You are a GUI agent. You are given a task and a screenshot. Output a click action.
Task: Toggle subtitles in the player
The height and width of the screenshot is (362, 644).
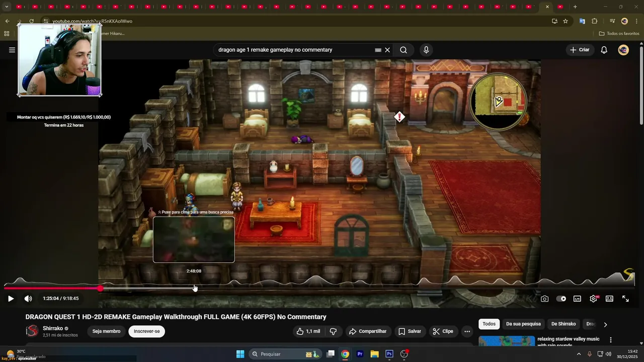point(577,299)
